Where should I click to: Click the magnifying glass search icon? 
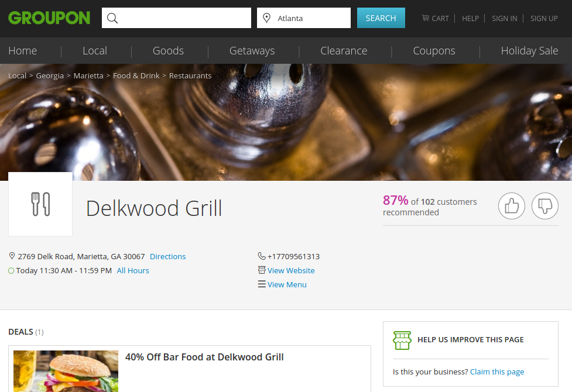click(112, 18)
